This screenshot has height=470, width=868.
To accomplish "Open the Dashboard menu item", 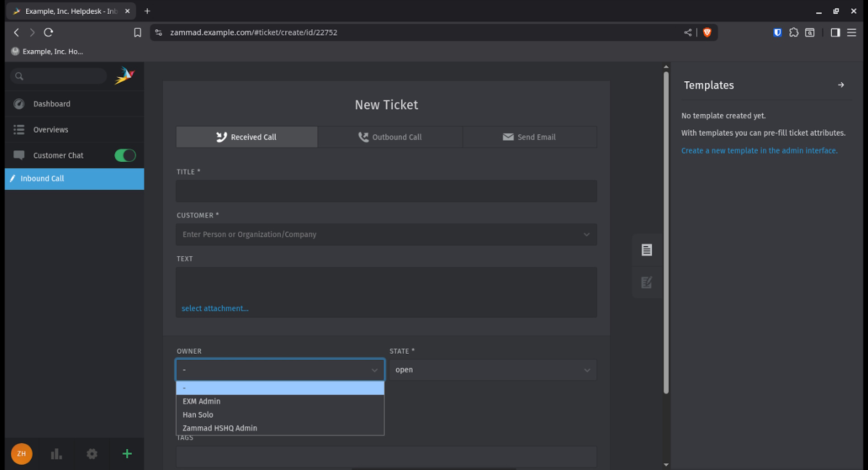I will point(52,104).
